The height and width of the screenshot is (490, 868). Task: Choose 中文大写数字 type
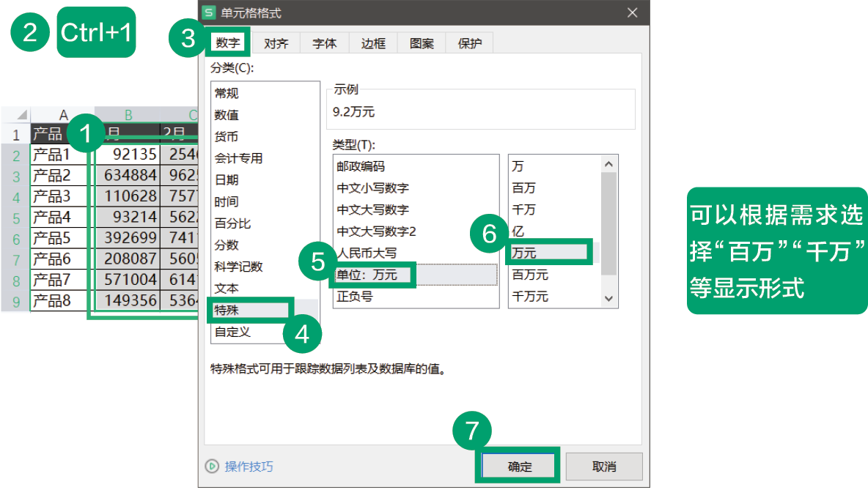tap(372, 209)
